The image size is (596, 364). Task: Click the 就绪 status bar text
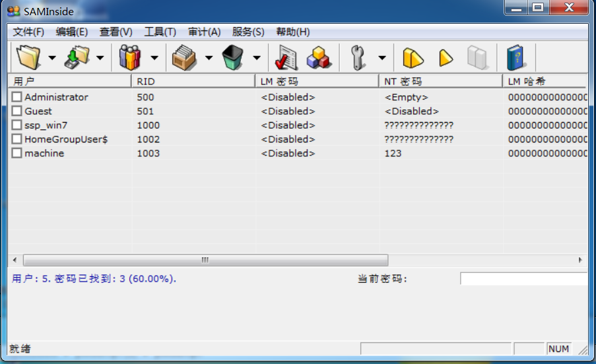point(20,349)
